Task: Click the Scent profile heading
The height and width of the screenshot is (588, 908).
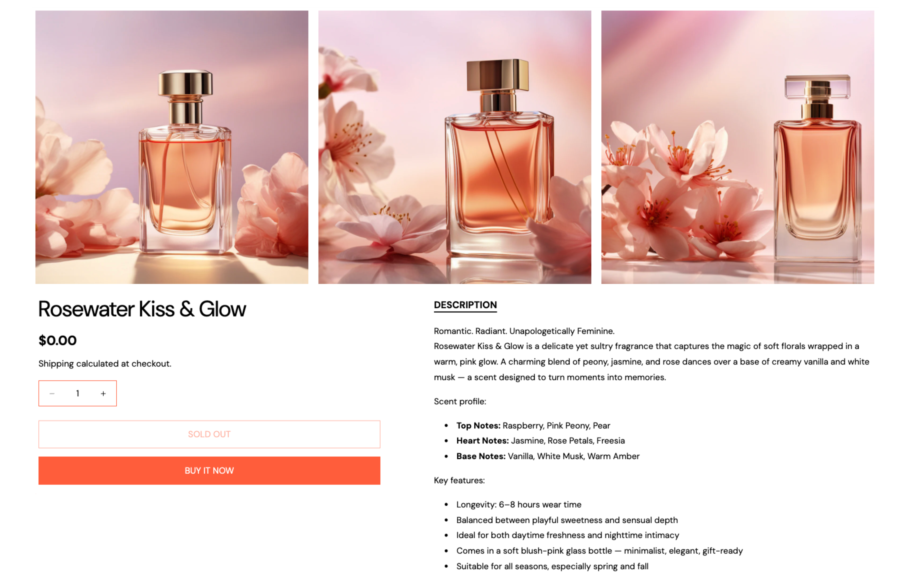Action: (460, 401)
